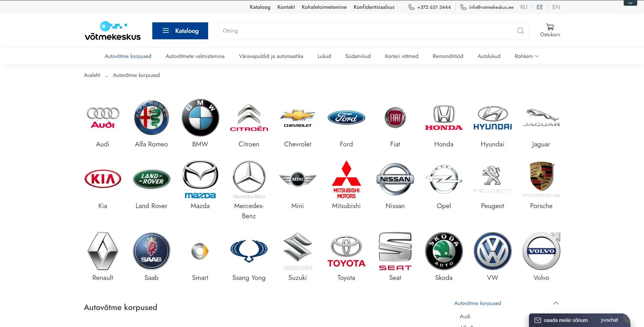Pick the Kia oval logo
The image size is (644, 327).
point(103,179)
